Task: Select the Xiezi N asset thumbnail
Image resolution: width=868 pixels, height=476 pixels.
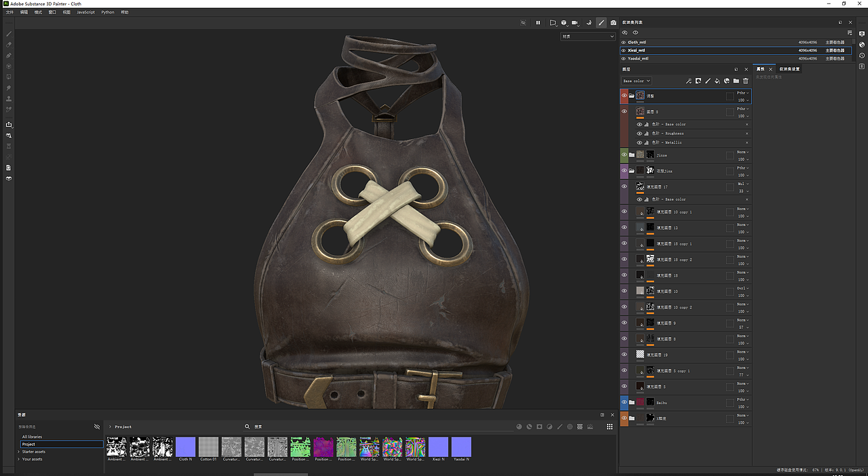Action: tap(439, 447)
